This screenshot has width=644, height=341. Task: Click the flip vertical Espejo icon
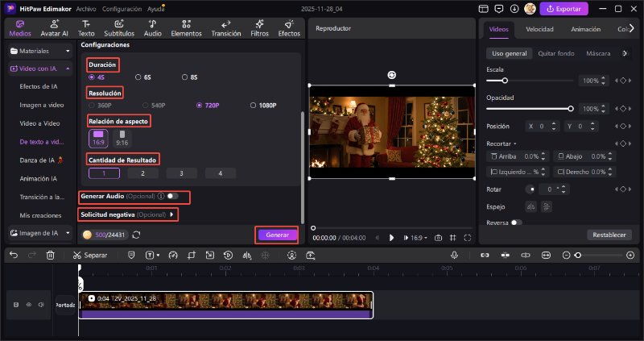(x=547, y=207)
